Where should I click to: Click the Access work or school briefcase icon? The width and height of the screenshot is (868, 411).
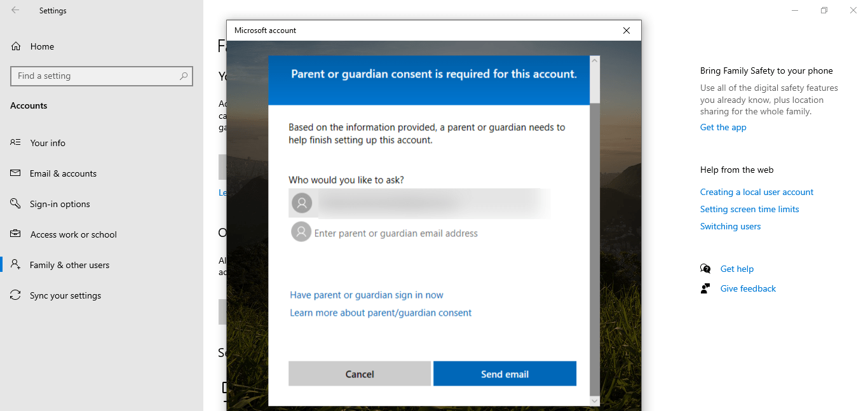pos(15,234)
